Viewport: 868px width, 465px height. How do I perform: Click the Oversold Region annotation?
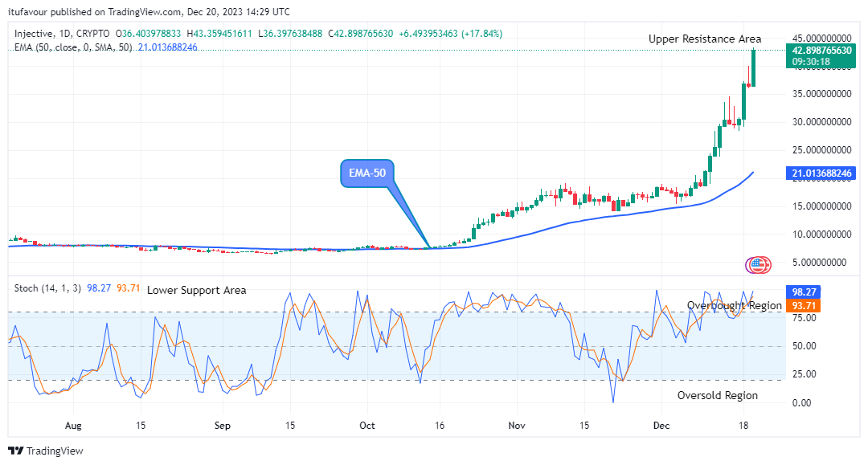tap(717, 395)
